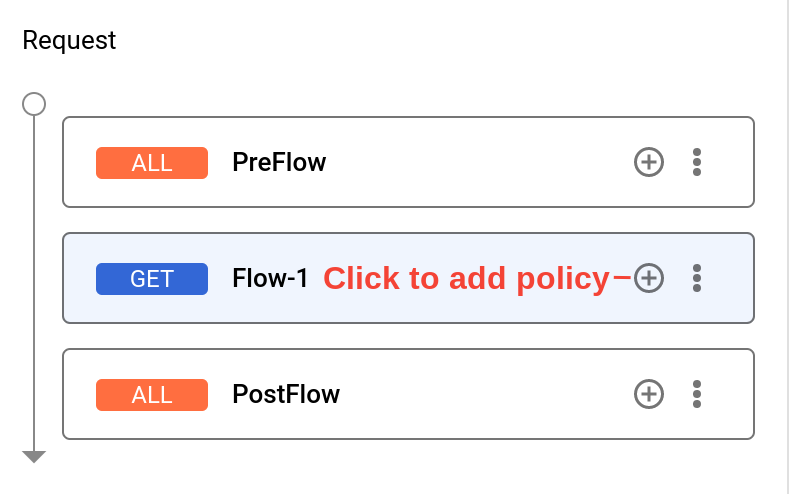Click the end arrowhead of the request flow
This screenshot has width=792, height=494.
tap(34, 457)
